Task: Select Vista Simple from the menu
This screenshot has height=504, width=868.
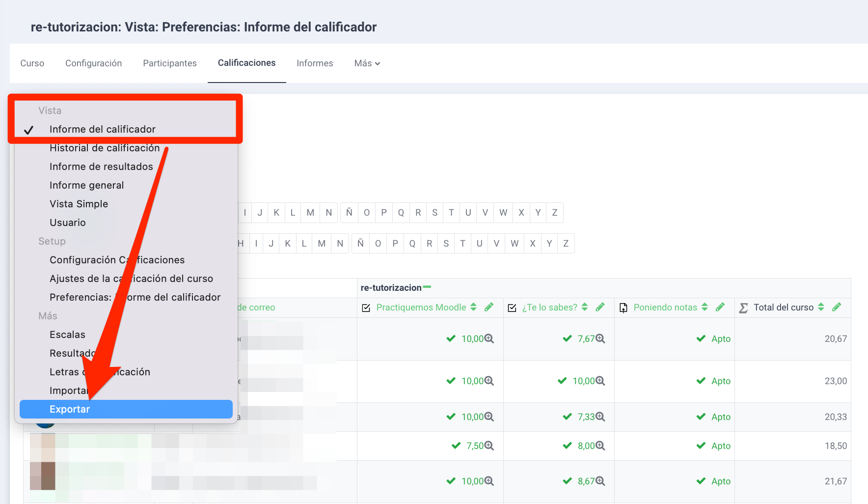Action: pos(79,204)
